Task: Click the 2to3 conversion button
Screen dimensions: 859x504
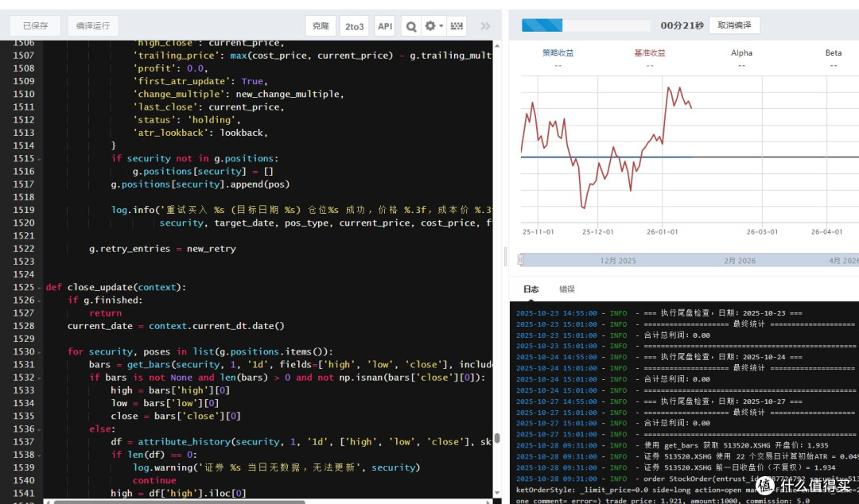Action: [355, 25]
